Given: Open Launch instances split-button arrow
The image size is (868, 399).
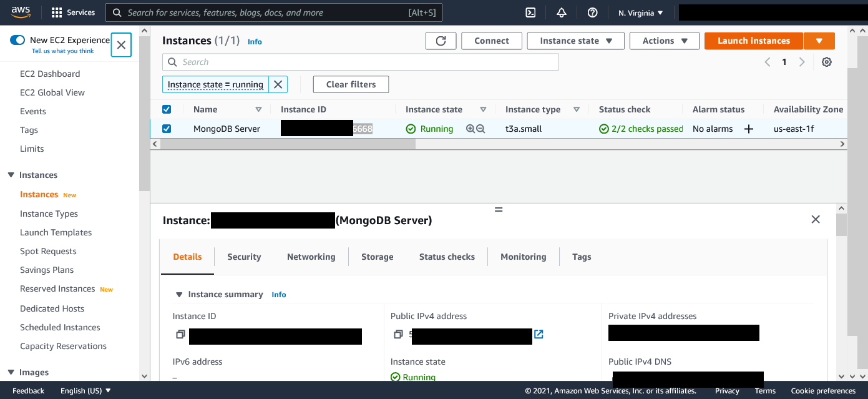Looking at the screenshot, I should pyautogui.click(x=819, y=41).
